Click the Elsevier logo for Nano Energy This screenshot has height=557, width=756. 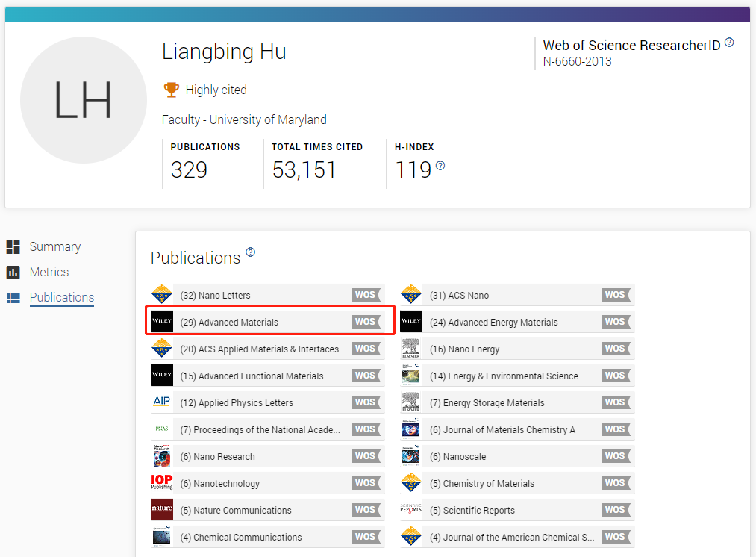[410, 349]
